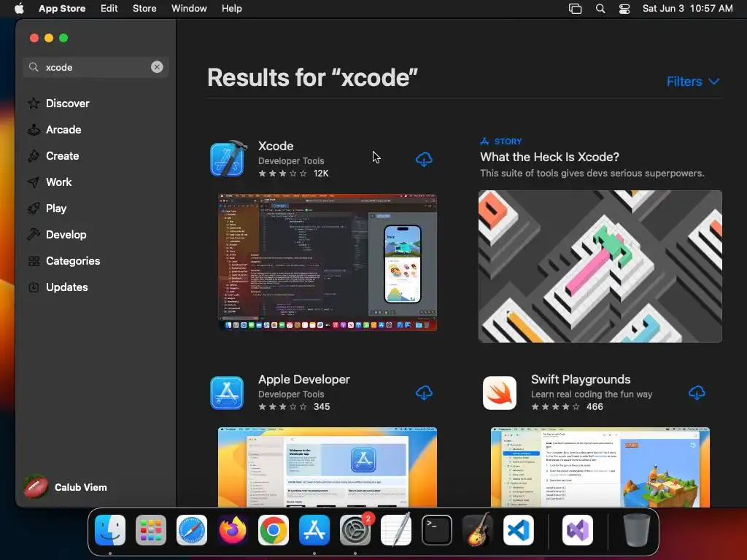Click the date and time in menu bar
Image resolution: width=747 pixels, height=560 pixels.
click(687, 9)
